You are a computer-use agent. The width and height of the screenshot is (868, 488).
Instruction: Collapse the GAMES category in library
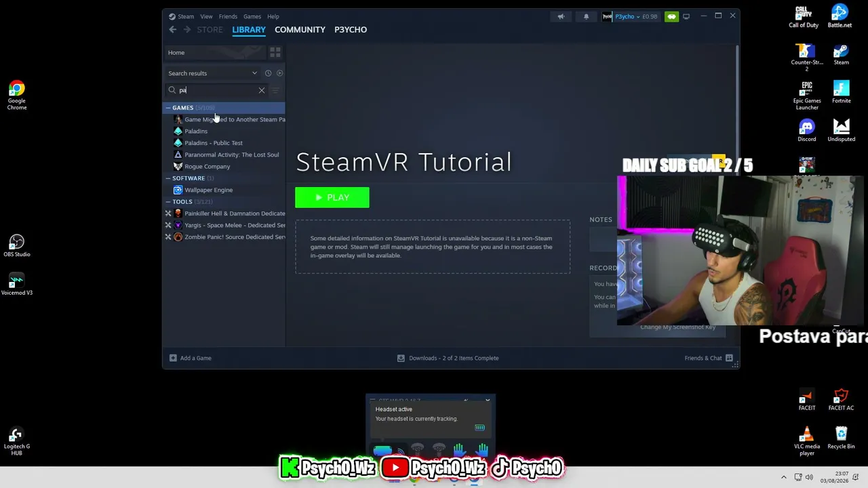pos(168,108)
